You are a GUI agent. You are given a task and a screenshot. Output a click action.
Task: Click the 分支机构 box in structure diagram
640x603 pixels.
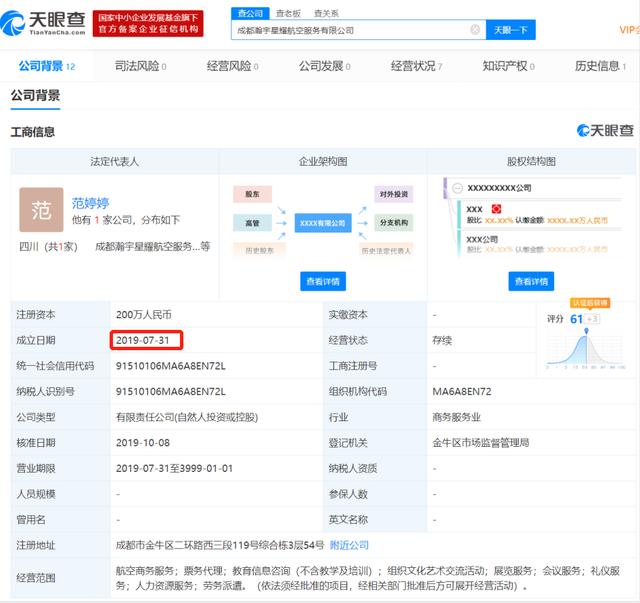393,223
